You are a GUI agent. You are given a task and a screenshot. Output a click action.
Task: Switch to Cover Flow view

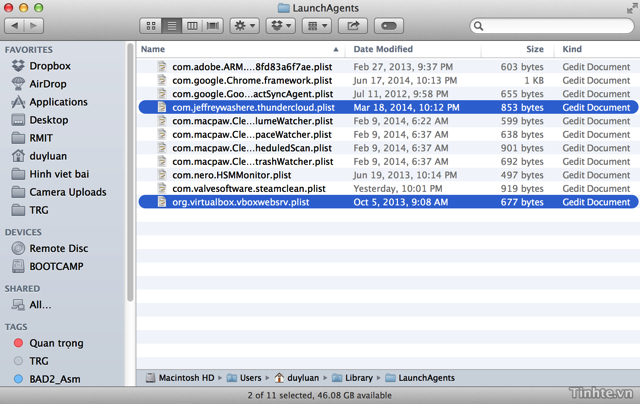point(213,26)
